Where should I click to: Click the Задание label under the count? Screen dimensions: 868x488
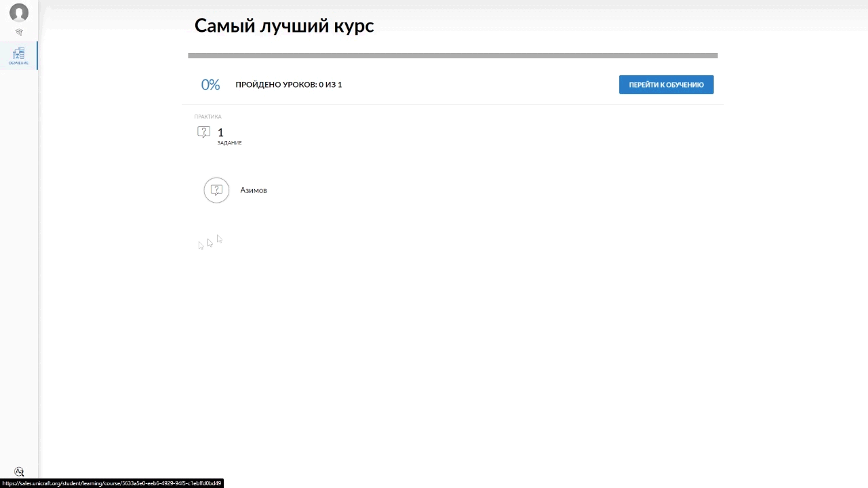pyautogui.click(x=229, y=143)
